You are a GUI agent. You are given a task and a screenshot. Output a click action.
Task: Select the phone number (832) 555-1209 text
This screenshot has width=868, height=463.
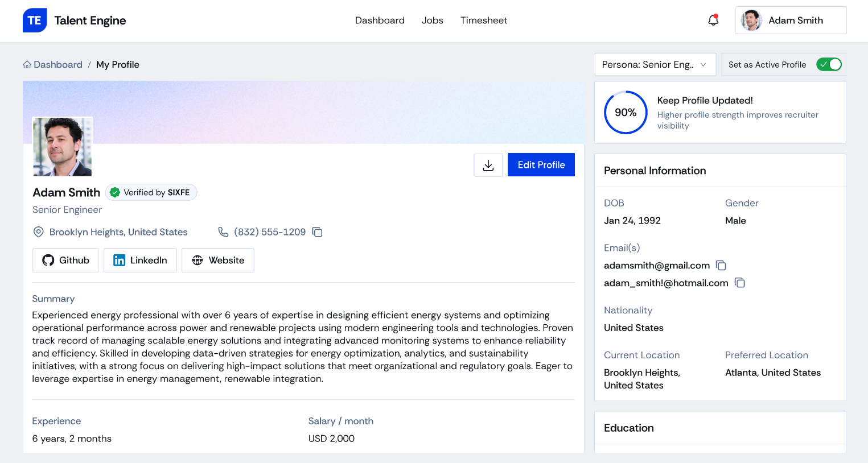[270, 232]
